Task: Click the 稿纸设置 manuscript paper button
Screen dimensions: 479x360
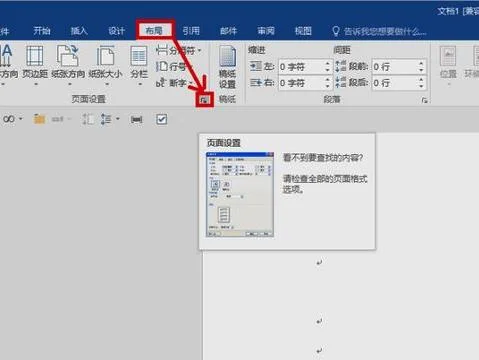Action: click(227, 67)
